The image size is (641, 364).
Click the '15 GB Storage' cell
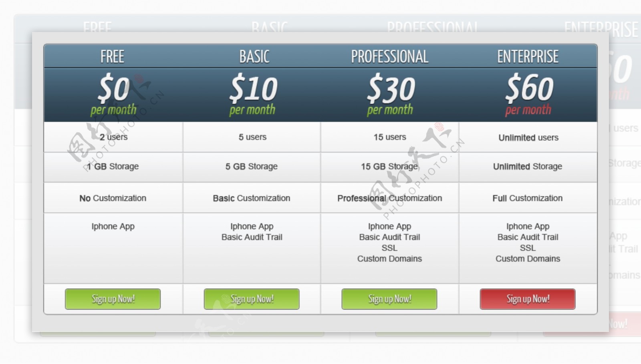coord(390,167)
